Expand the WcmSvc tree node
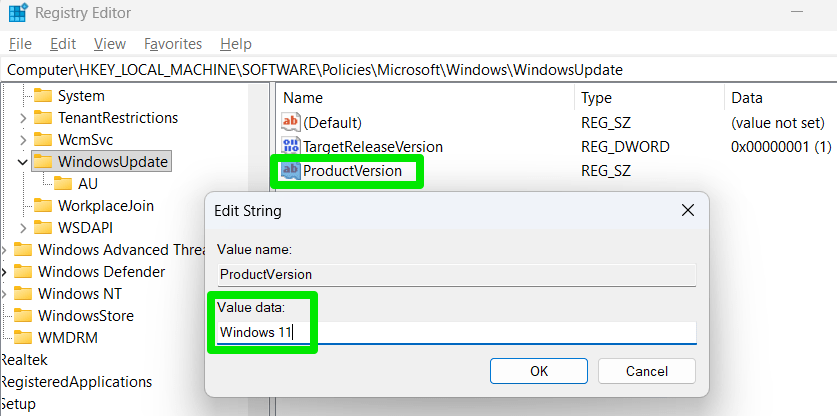Image resolution: width=837 pixels, height=416 pixels. (x=23, y=140)
